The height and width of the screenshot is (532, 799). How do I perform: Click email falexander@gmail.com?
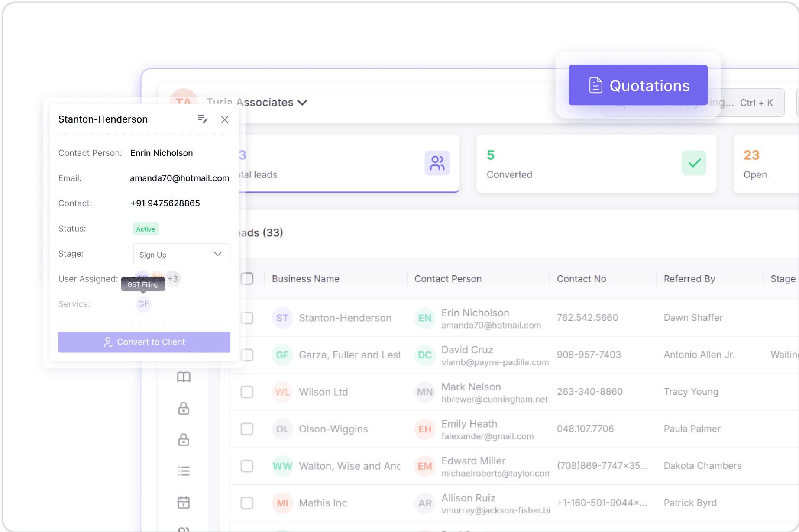point(488,436)
